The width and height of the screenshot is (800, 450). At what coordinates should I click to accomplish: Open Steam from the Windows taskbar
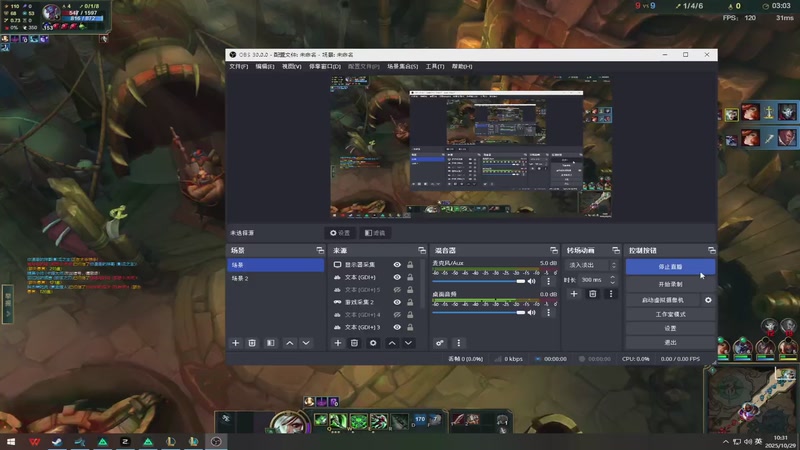(57, 442)
